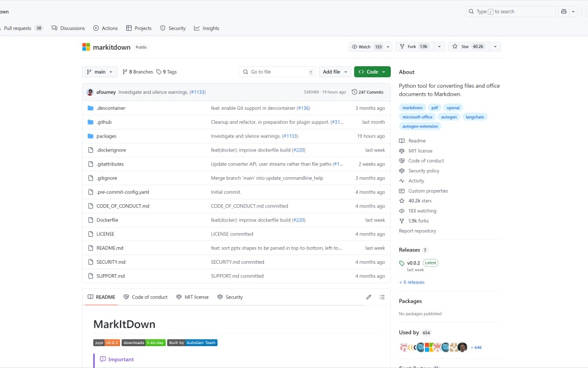
Task: Select the MIT license tab
Action: [192, 297]
